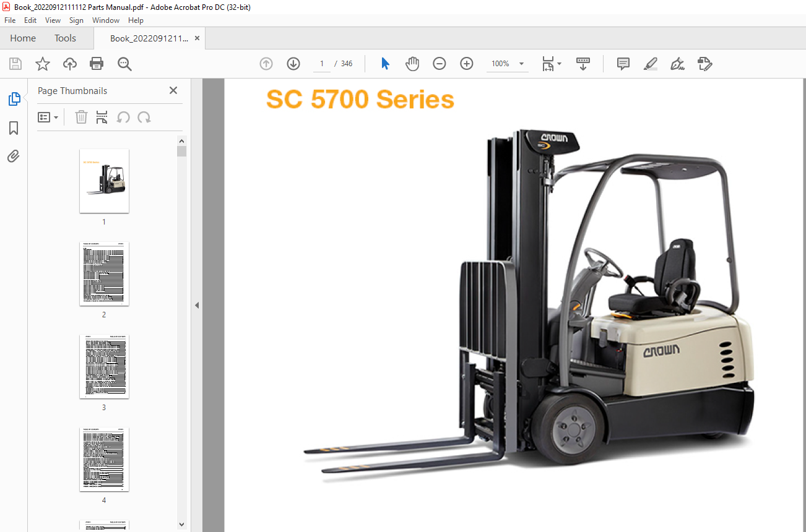Open the fit page options icon
Screen dimensions: 806x532
click(551, 64)
